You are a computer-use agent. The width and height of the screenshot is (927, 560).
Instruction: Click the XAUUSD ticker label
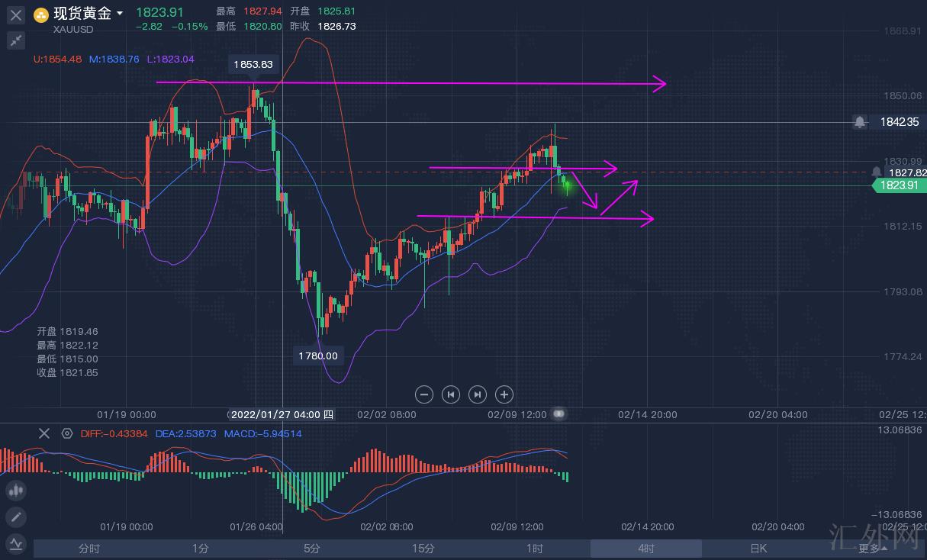[73, 30]
